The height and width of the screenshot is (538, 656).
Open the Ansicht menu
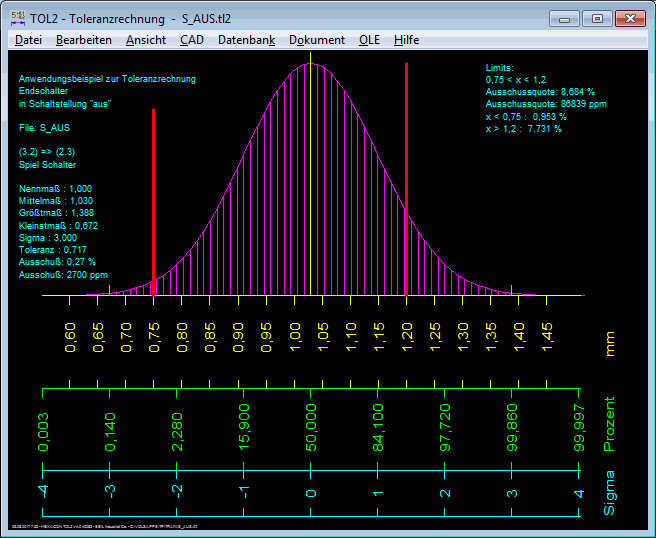(146, 40)
